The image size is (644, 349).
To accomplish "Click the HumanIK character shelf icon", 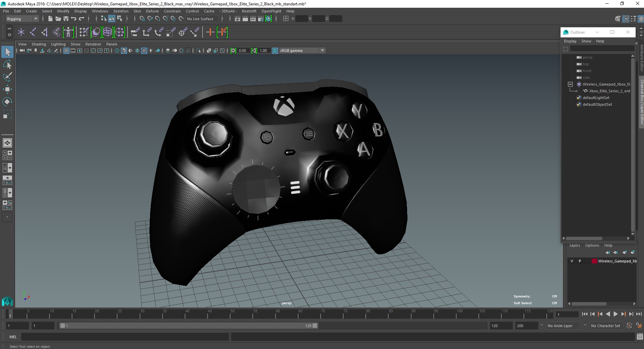I will click(68, 32).
